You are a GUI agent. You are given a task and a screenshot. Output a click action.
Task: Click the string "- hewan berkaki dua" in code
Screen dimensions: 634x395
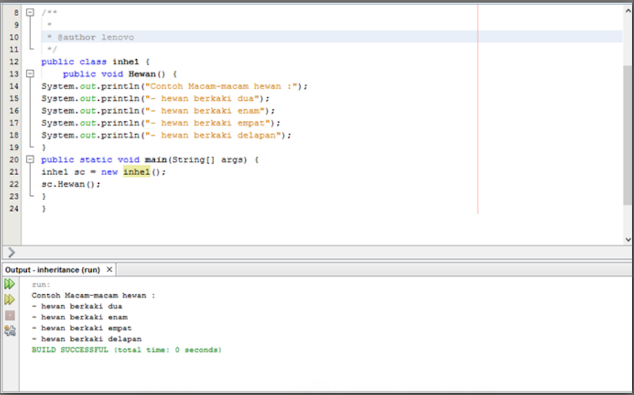point(202,98)
